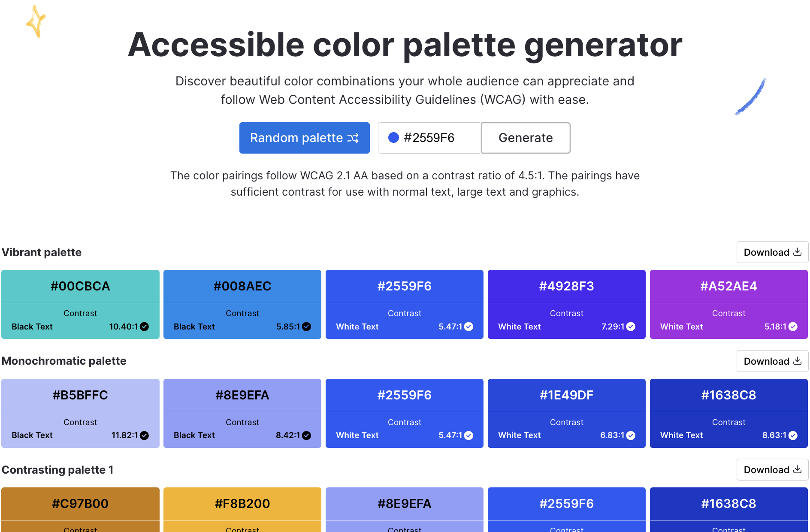Viewport: 810px width, 532px height.
Task: Select the #A52AE4 purple swatch
Action: point(728,286)
